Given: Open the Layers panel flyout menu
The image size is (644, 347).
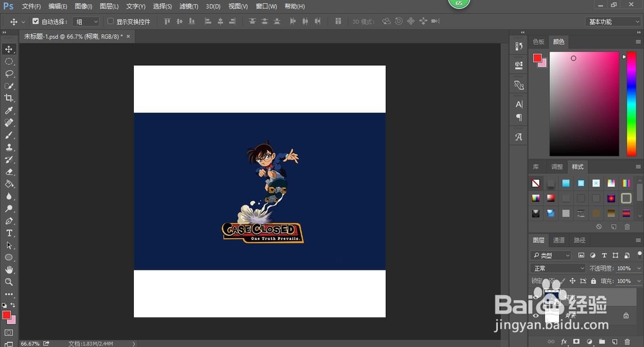Looking at the screenshot, I should [x=638, y=240].
